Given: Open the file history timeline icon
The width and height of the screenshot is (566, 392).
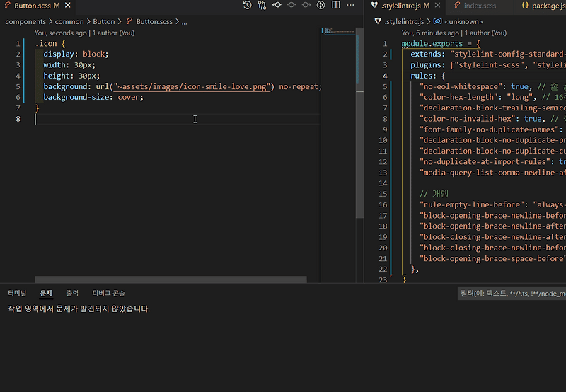Looking at the screenshot, I should 247,6.
